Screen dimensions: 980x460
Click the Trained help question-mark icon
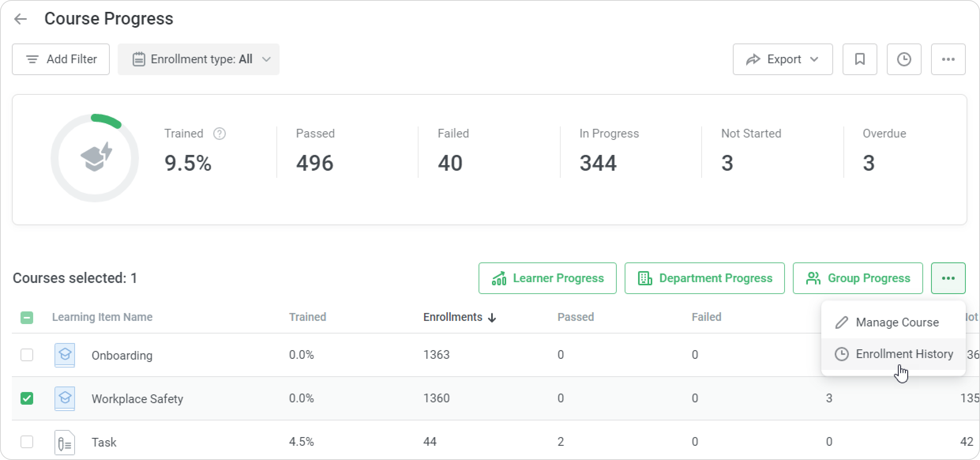(x=220, y=134)
